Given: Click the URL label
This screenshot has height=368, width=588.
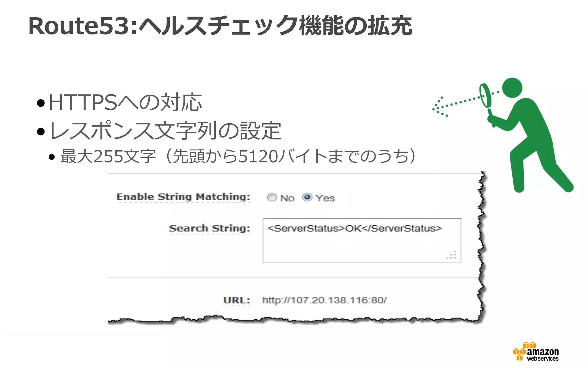Looking at the screenshot, I should (237, 300).
